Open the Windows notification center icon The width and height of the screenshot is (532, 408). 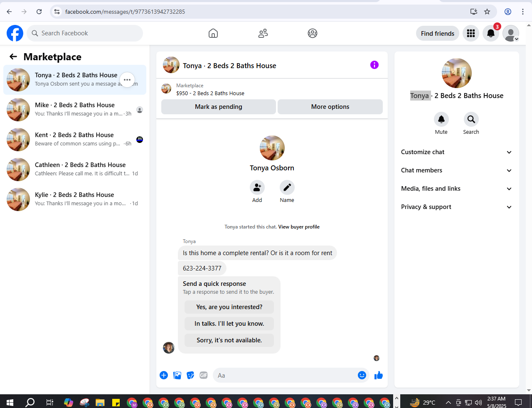(518, 402)
